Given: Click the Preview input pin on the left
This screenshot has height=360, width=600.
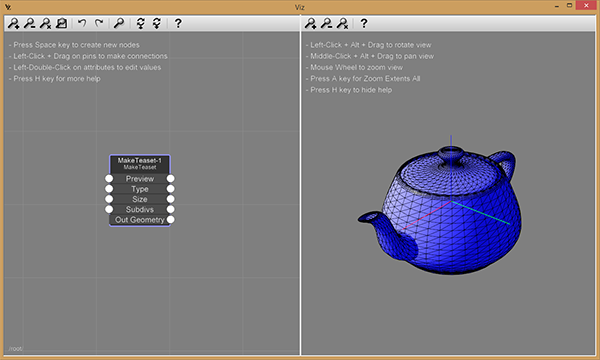Looking at the screenshot, I should pos(109,179).
